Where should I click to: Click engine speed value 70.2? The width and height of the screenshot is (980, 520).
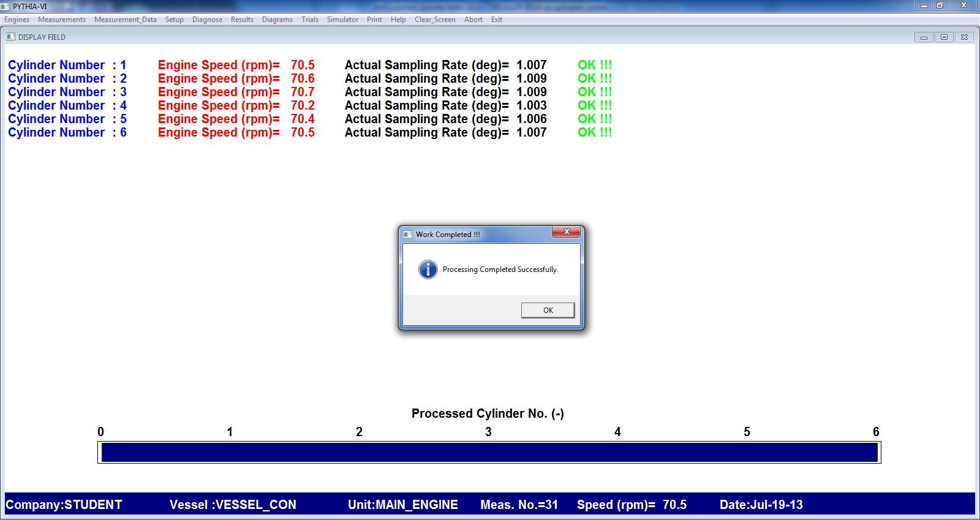(x=303, y=105)
